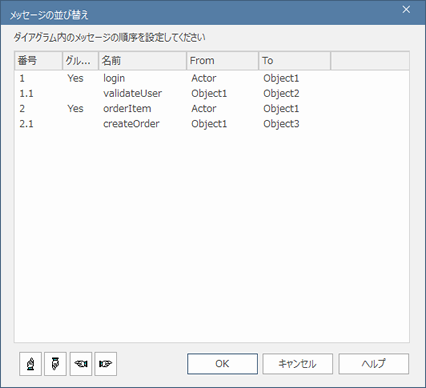Click the From column header
This screenshot has height=388, width=426.
point(222,61)
